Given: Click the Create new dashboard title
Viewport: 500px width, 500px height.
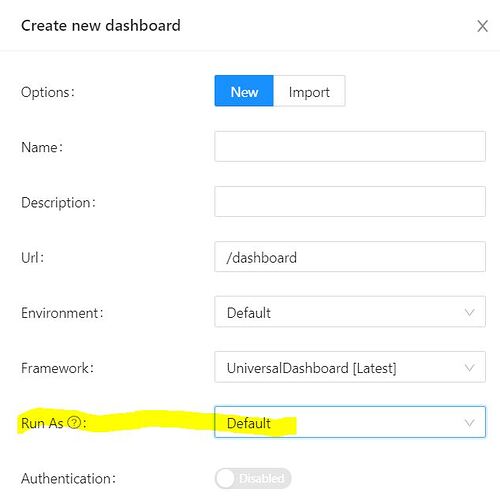Looking at the screenshot, I should tap(101, 26).
